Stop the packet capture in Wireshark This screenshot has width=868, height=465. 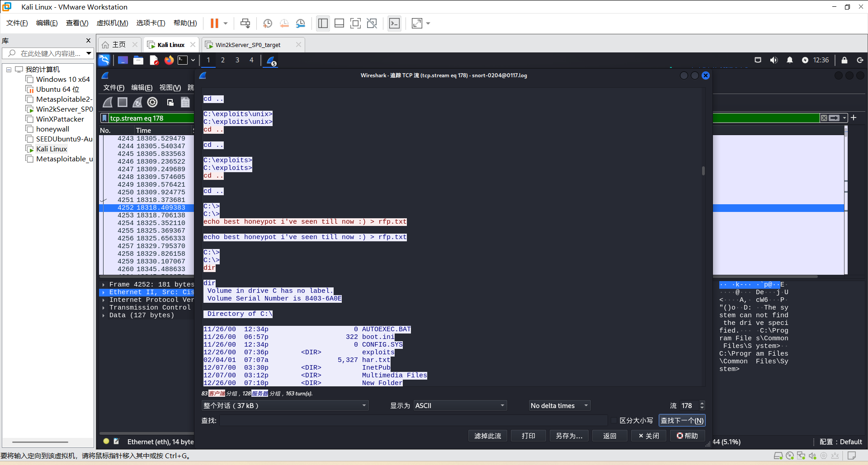click(123, 103)
